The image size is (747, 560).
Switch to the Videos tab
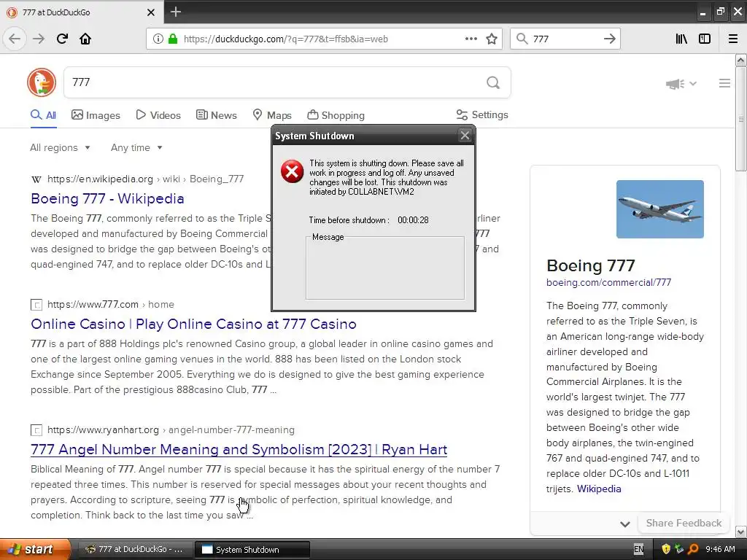click(158, 115)
